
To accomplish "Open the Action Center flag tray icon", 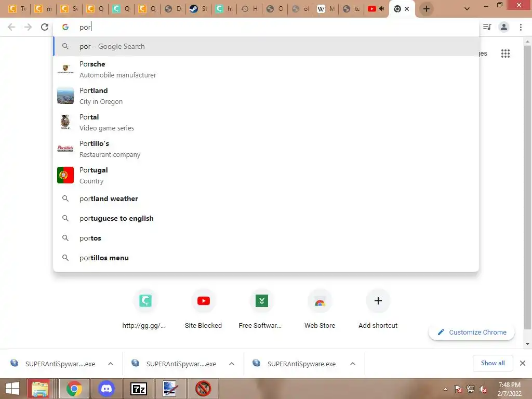I will (x=458, y=389).
